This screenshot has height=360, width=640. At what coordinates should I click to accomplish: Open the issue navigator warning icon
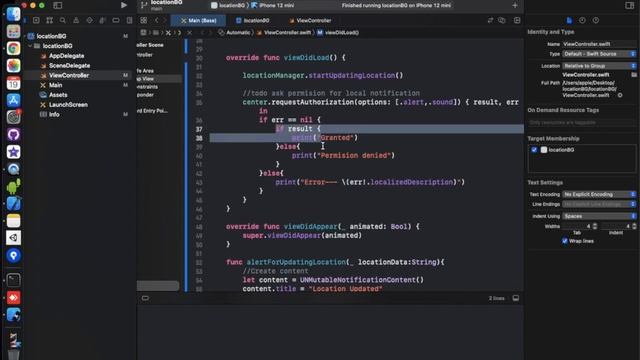[76, 20]
